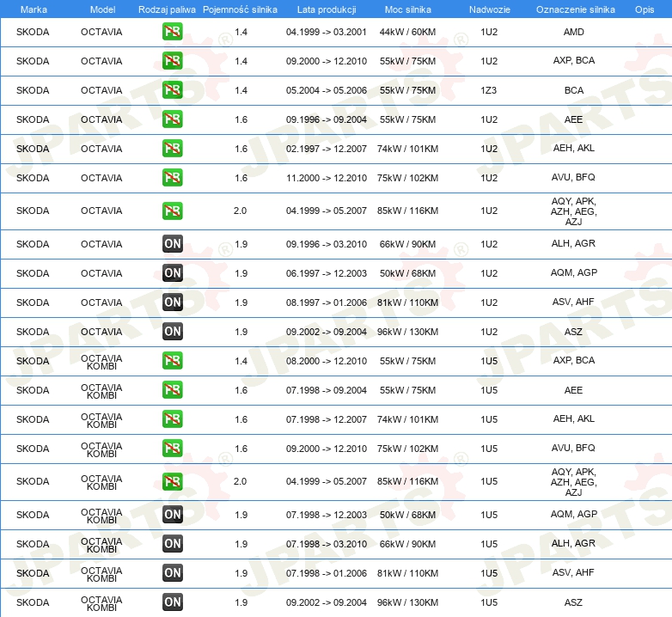Click the diesel ON icon in the 08.1997 -> 01.2006 row
672x617 pixels.
(172, 302)
